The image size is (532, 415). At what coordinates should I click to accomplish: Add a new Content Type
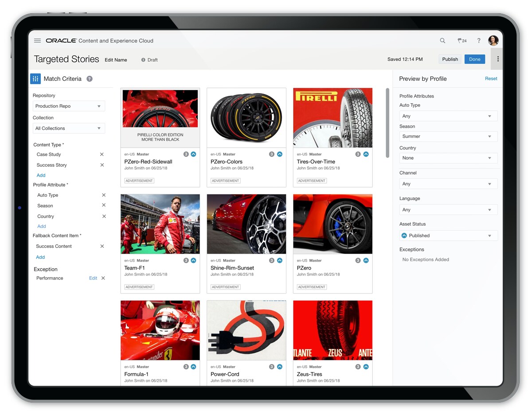click(41, 175)
